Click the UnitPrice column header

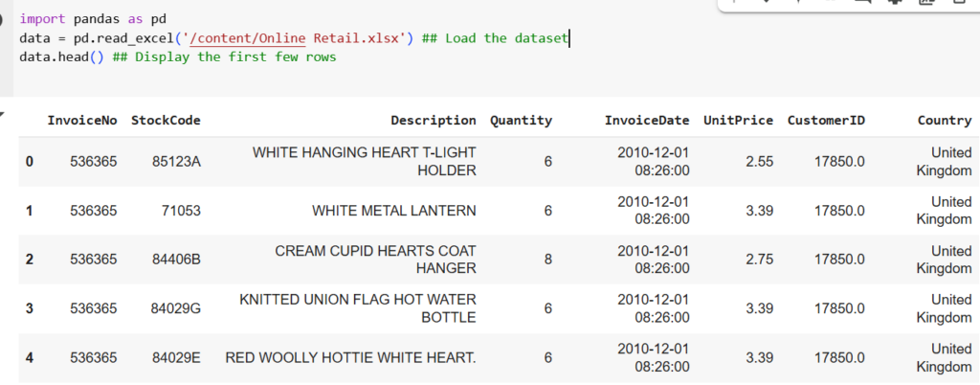(738, 121)
